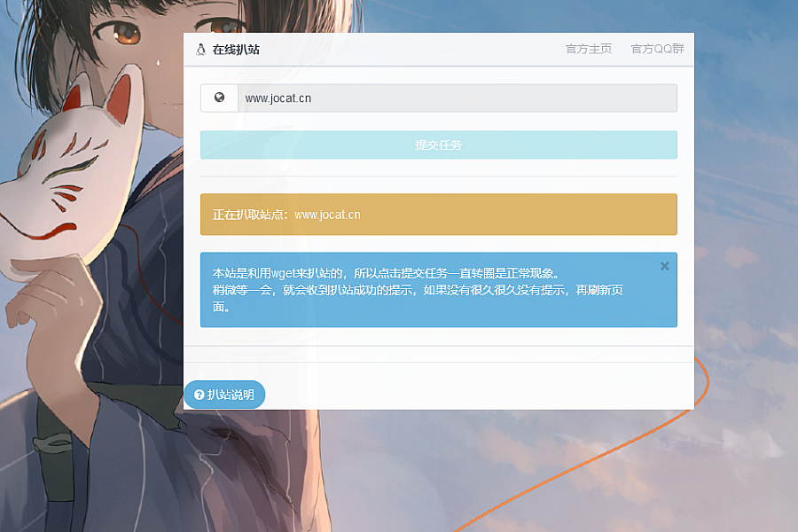Open the 扒站说明 help button

coord(224,395)
